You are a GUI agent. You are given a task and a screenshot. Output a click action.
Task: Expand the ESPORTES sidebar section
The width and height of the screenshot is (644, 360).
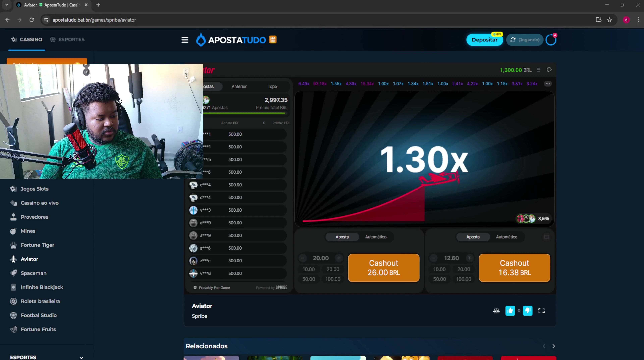pyautogui.click(x=47, y=357)
